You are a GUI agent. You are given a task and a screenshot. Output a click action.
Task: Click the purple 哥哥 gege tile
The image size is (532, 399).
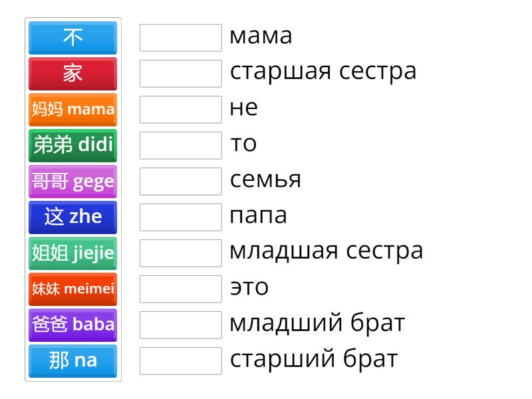tap(73, 182)
